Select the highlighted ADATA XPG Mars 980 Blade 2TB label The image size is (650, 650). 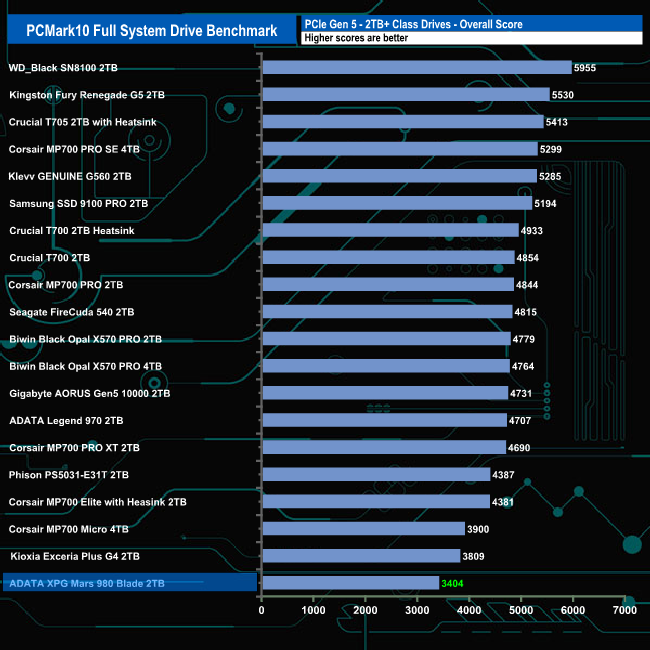point(87,584)
